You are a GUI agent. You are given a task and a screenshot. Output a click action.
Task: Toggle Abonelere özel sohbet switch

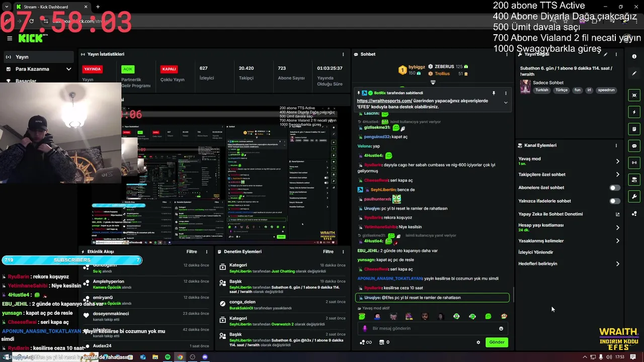[x=615, y=188]
